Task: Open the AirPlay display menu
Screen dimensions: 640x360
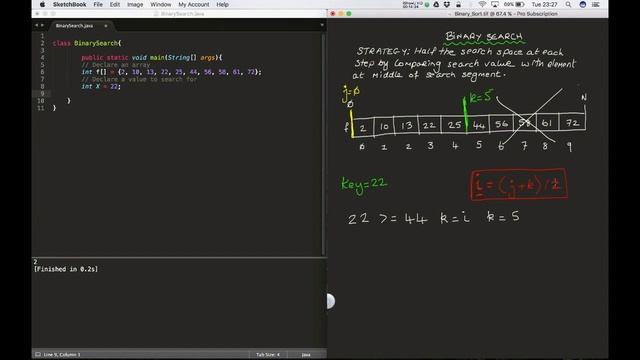Action: click(495, 4)
